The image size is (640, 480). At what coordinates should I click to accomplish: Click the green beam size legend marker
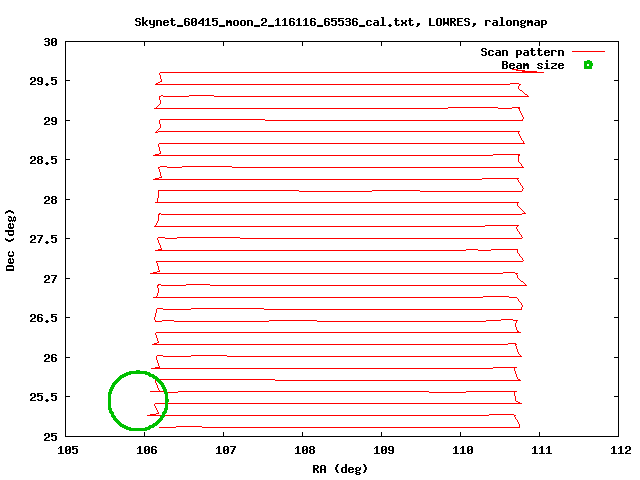[588, 64]
